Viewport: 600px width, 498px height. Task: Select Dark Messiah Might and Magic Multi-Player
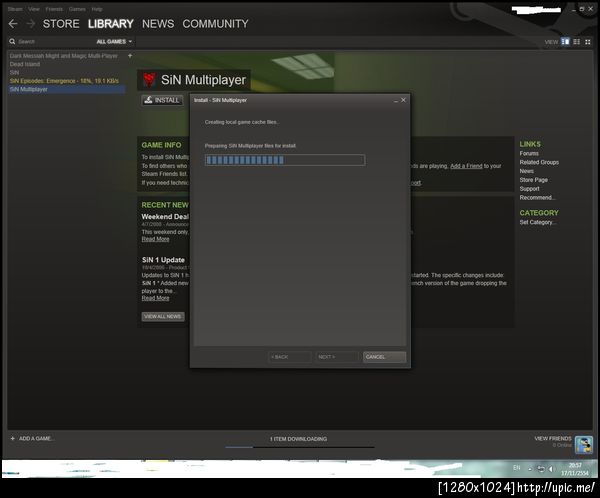click(x=64, y=56)
